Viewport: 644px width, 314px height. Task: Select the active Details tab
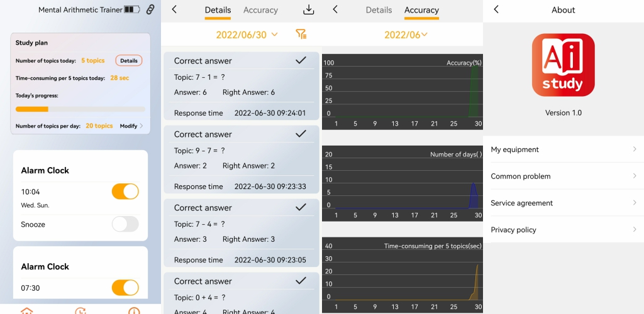[218, 10]
